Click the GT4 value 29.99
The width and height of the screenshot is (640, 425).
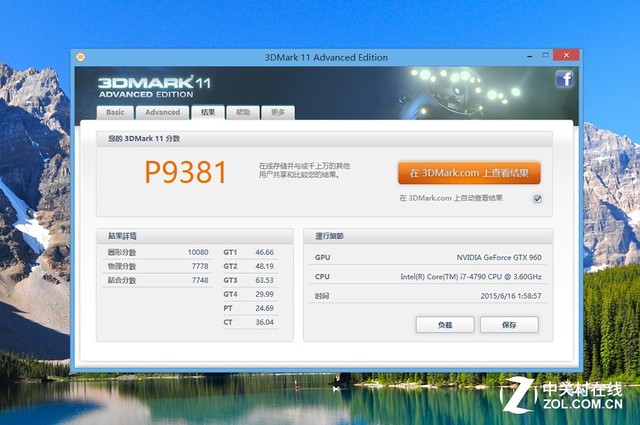264,294
